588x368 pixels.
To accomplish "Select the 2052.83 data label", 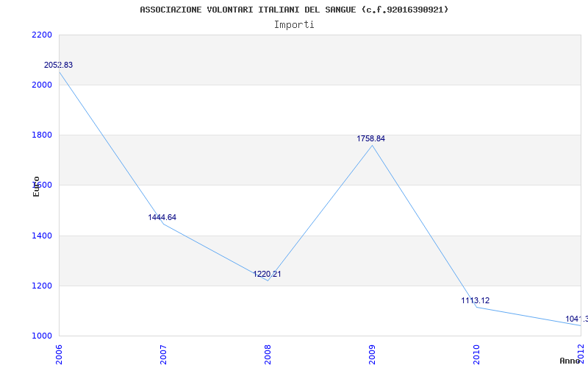I will 59,65.
